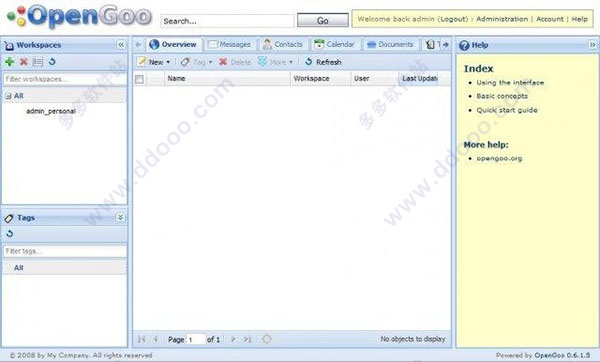
Task: Switch to the Documents tab
Action: click(x=390, y=44)
